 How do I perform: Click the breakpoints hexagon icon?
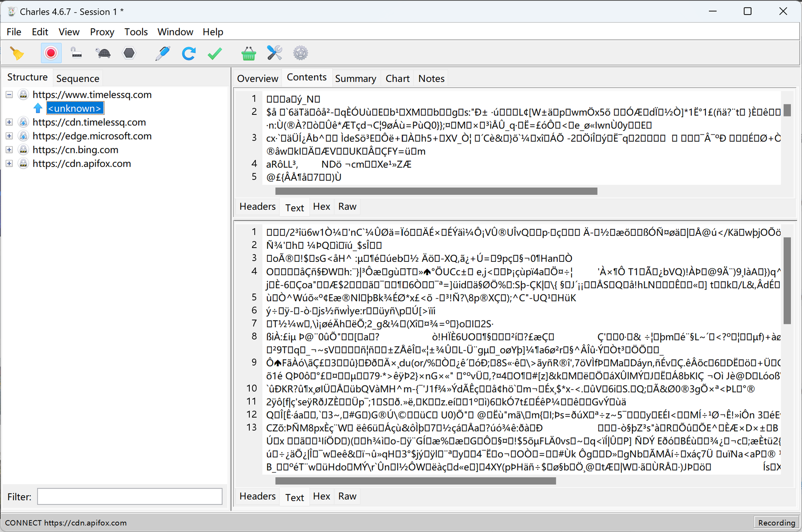click(129, 53)
